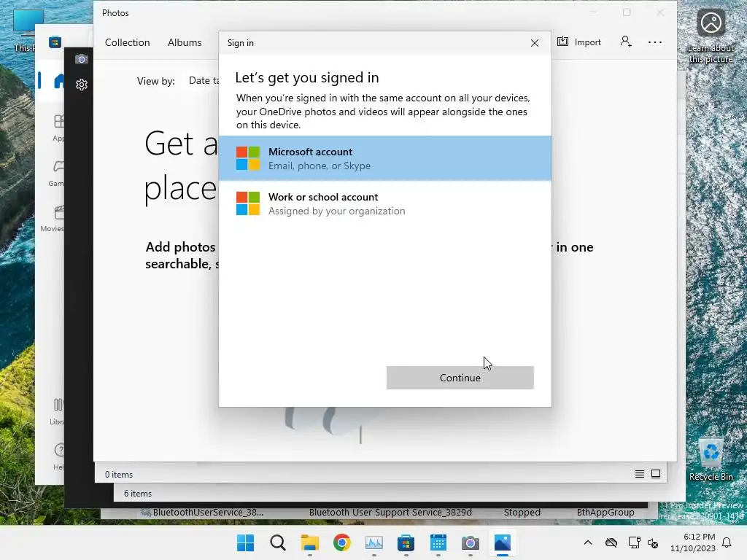Close the Sign in dialog
This screenshot has width=747, height=560.
(x=535, y=43)
